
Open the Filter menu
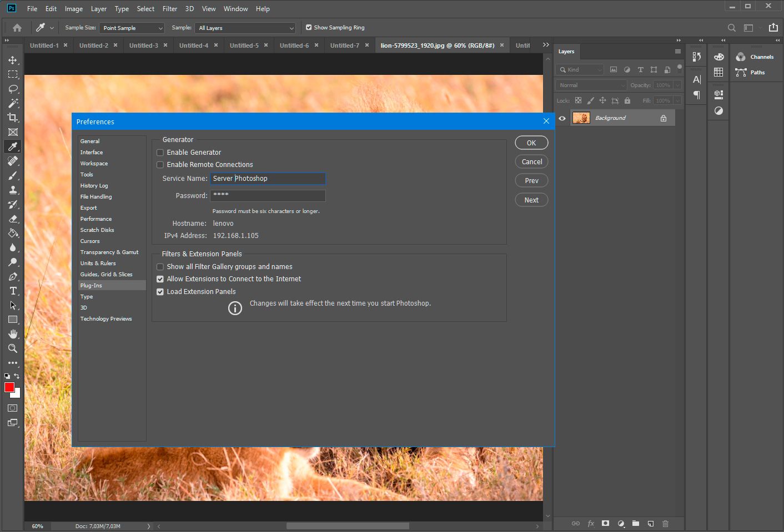[x=170, y=9]
